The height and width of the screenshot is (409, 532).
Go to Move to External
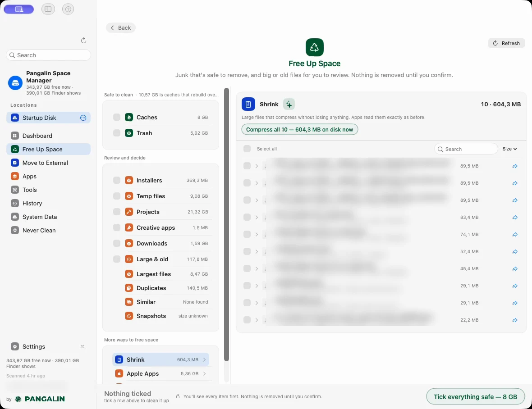tap(48, 163)
